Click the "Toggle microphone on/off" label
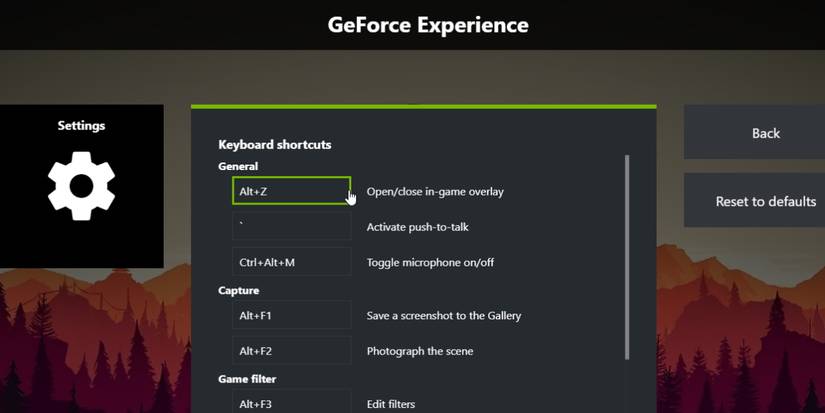Screen dimensions: 825x413 click(x=430, y=263)
